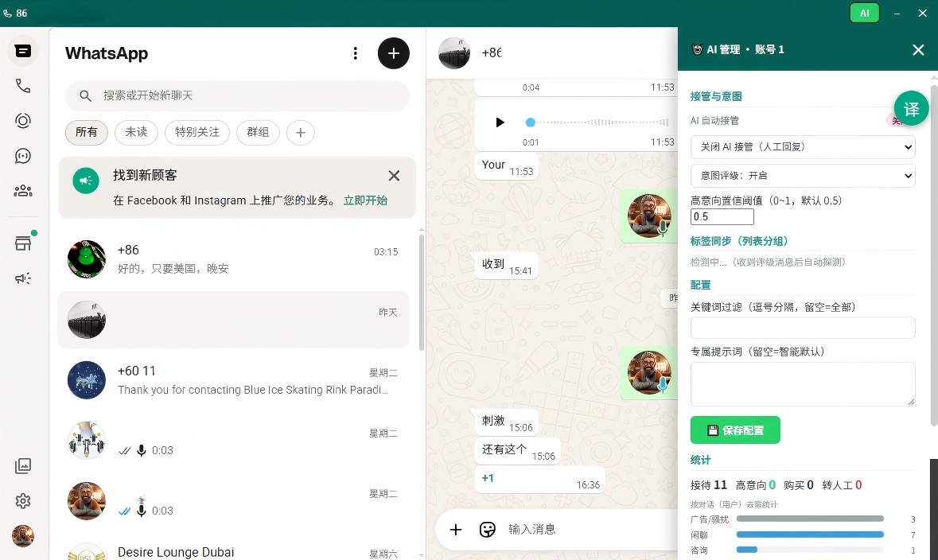
Task: Click the 关键词过滤 text field
Action: click(x=803, y=328)
